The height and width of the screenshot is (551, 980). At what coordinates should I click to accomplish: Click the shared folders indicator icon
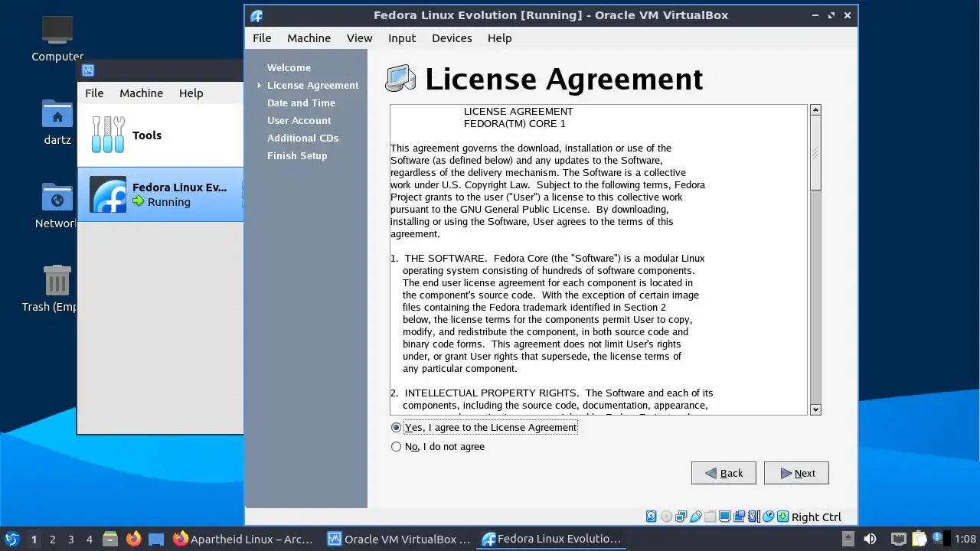(x=710, y=517)
